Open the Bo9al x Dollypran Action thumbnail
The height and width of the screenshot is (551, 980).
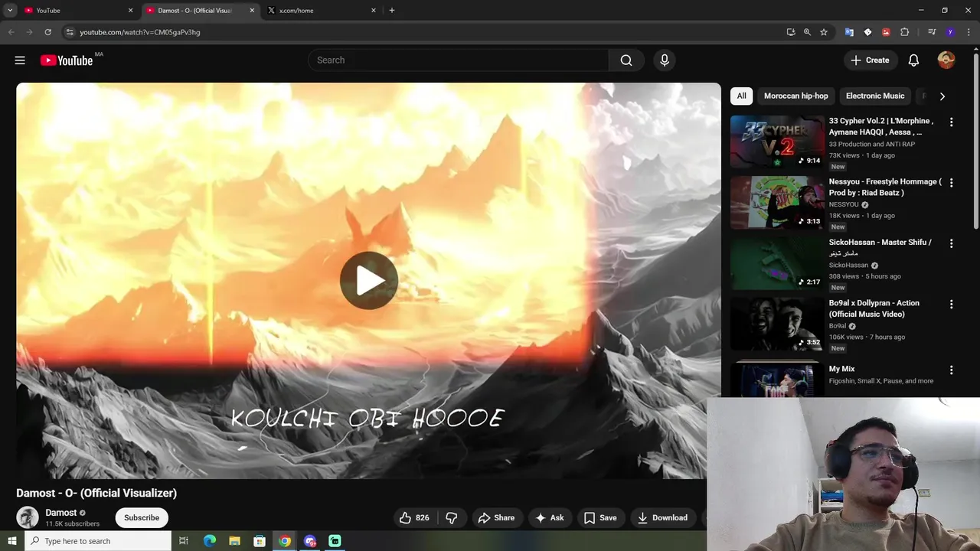coord(777,324)
